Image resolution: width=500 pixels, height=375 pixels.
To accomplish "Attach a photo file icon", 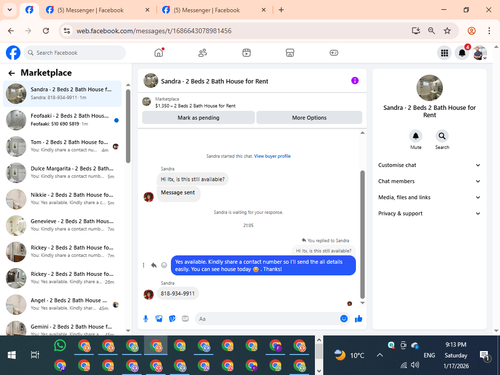I will (159, 319).
